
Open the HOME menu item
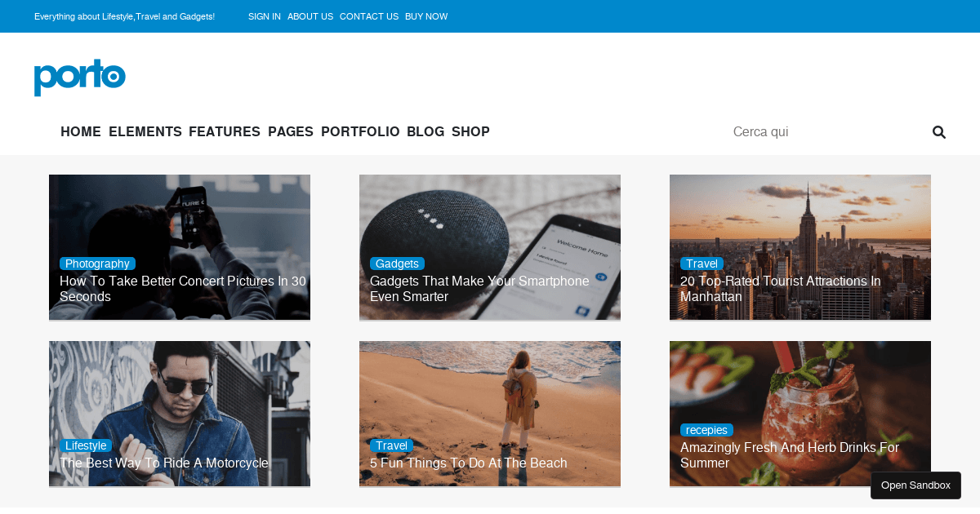[x=81, y=132]
